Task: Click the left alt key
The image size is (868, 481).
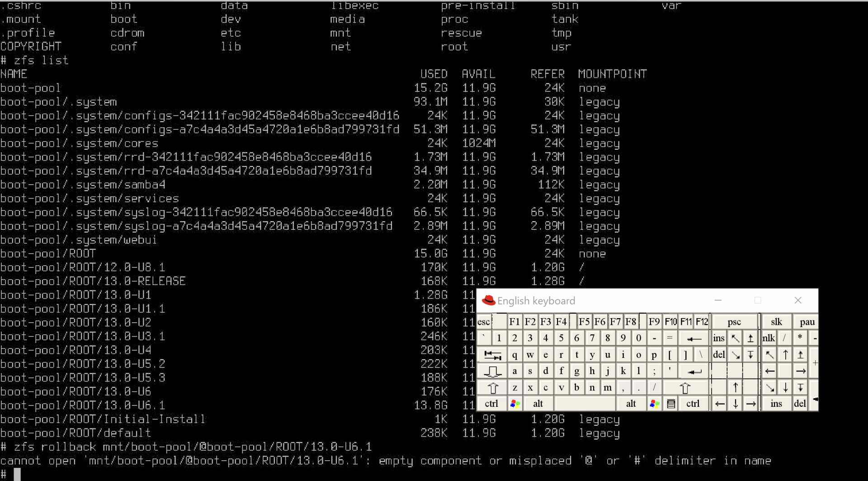Action: tap(538, 404)
